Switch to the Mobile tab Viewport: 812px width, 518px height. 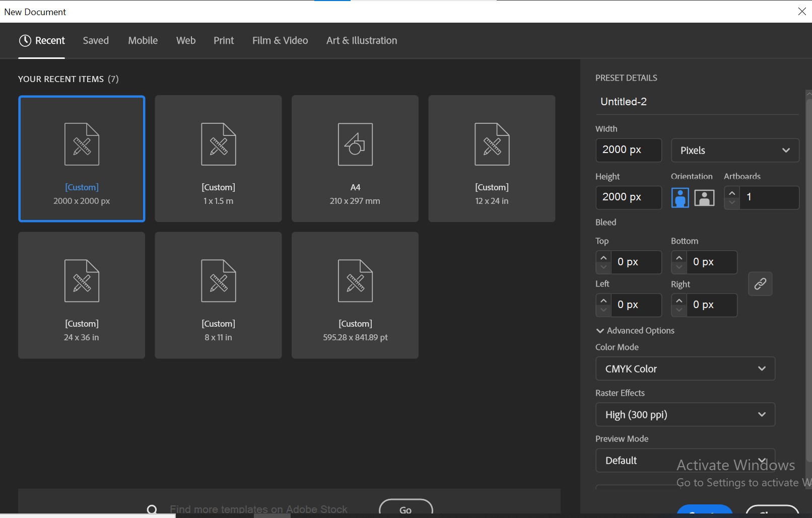pos(143,40)
